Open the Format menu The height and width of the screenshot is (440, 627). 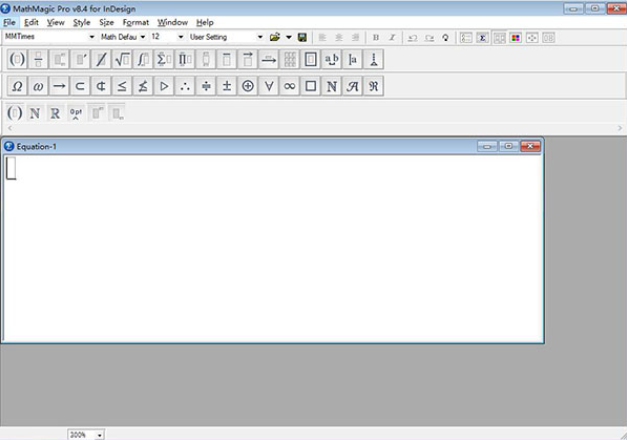point(136,22)
